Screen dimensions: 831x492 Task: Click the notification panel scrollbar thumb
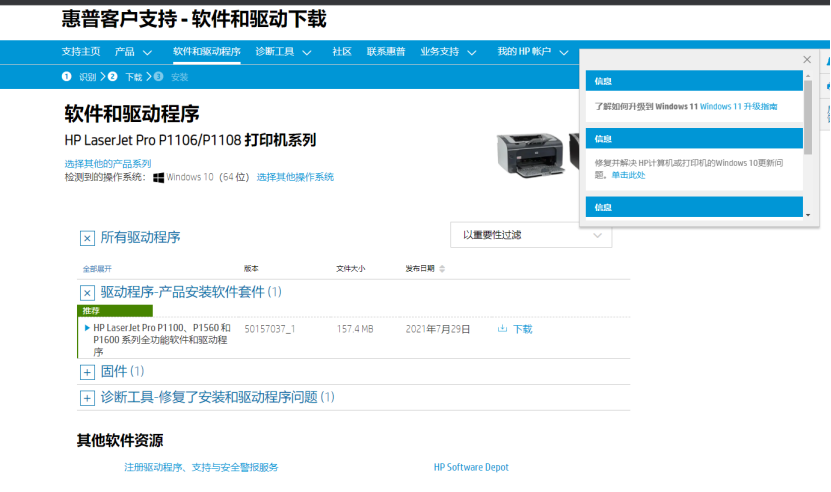point(808,117)
